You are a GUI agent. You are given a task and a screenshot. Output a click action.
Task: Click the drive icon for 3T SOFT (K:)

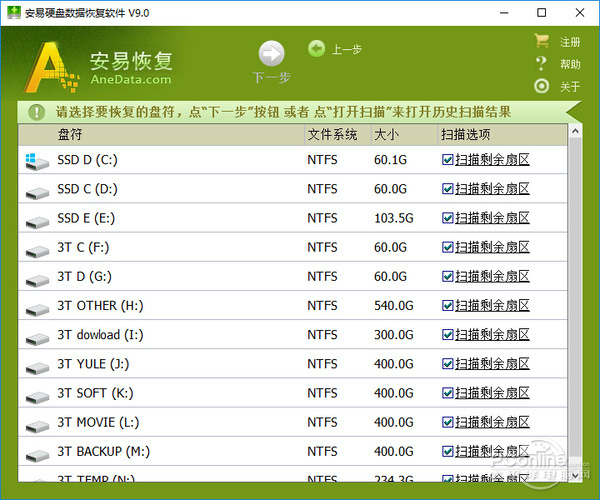coord(37,397)
